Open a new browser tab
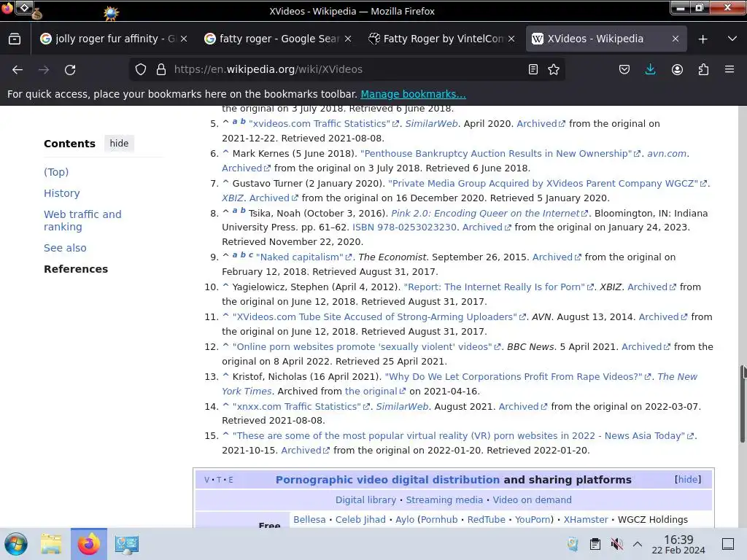 pyautogui.click(x=703, y=39)
